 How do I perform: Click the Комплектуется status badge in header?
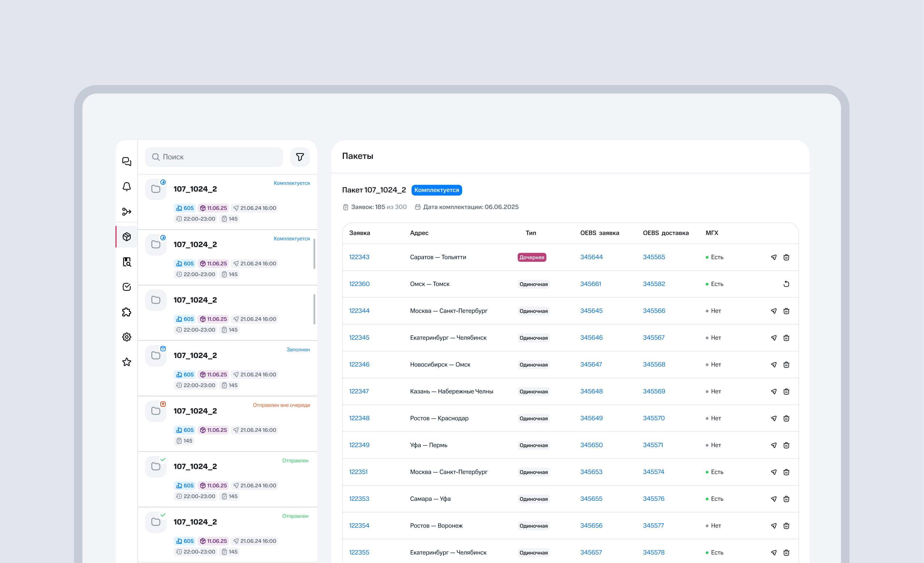pyautogui.click(x=436, y=190)
